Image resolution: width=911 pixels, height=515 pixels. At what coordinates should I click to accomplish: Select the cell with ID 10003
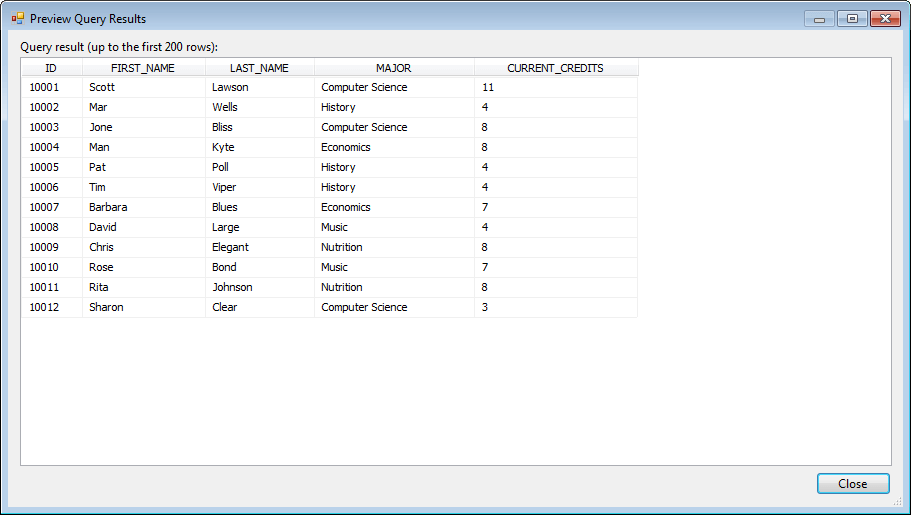tap(52, 127)
